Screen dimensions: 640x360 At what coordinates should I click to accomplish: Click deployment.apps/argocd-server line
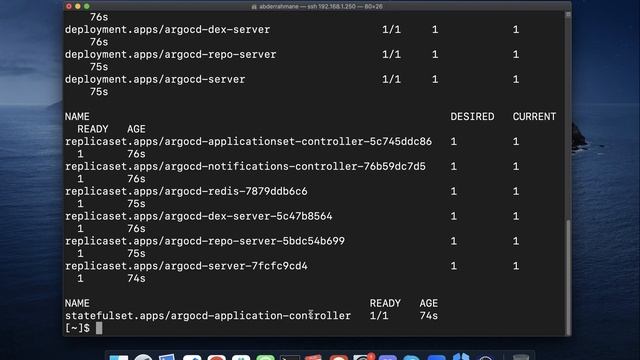coord(155,80)
